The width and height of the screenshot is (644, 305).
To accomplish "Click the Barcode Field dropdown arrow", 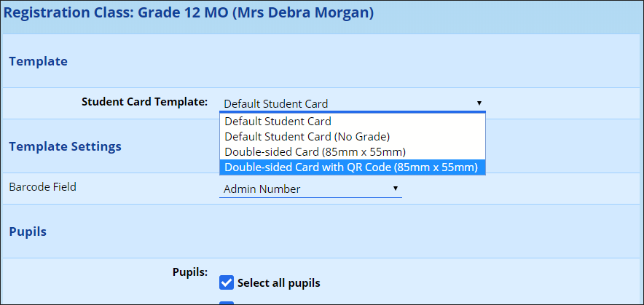I will click(395, 189).
